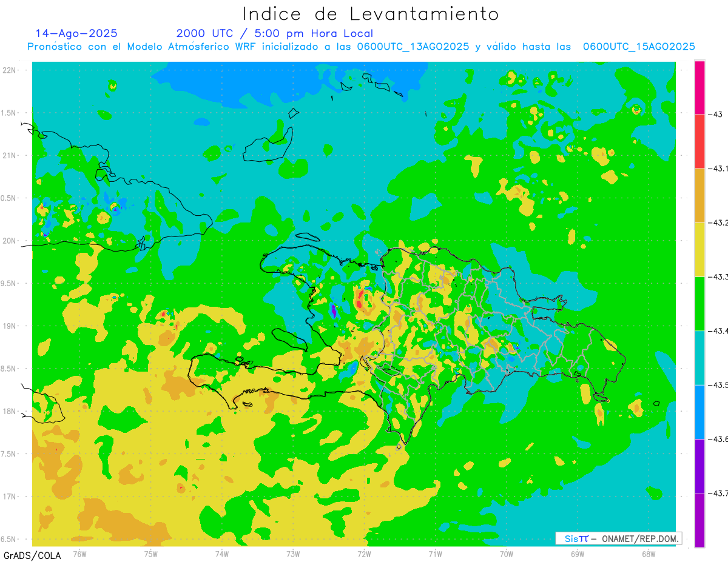Click the "7.5N" latitude label
This screenshot has width=728, height=562.
click(x=8, y=454)
